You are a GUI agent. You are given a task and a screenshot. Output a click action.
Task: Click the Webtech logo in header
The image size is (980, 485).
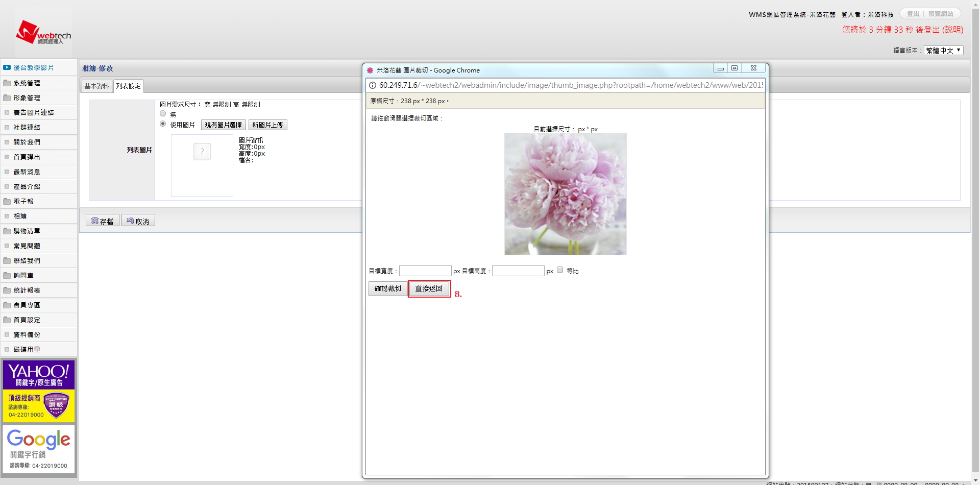click(x=43, y=33)
